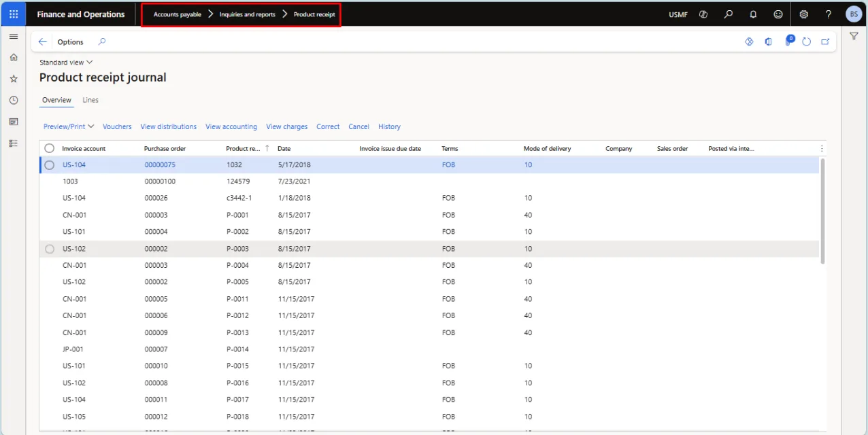Click View charges
The width and height of the screenshot is (868, 435).
coord(287,126)
